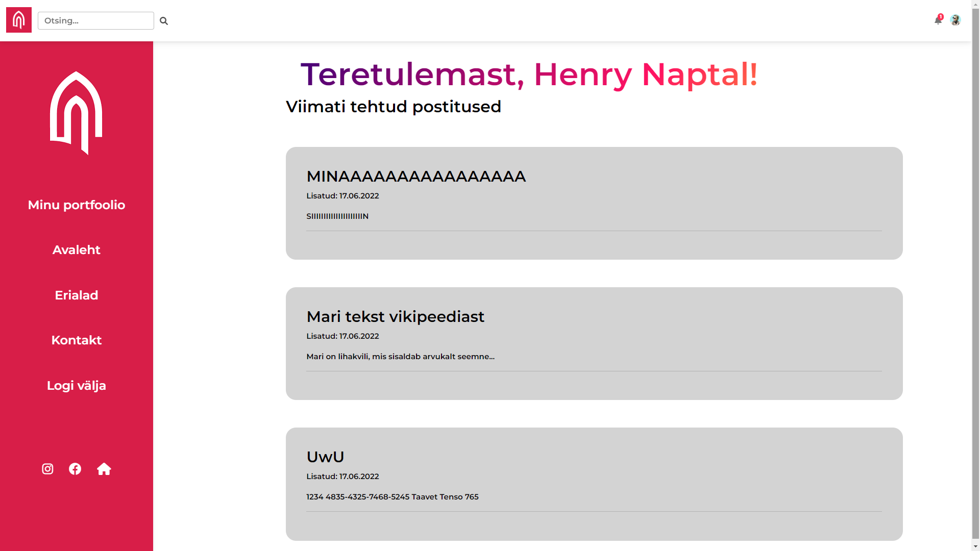Open the Mari tekst vikipeediast post
The image size is (980, 551).
point(395,317)
